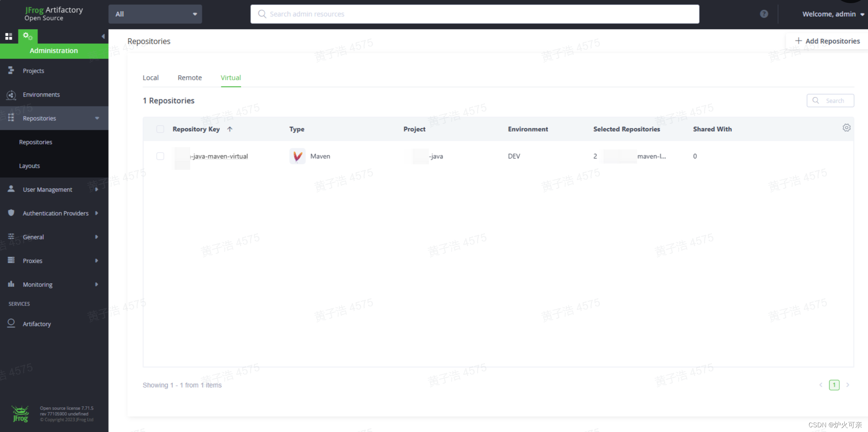The image size is (868, 432).
Task: Click the Project column header
Action: (x=414, y=129)
